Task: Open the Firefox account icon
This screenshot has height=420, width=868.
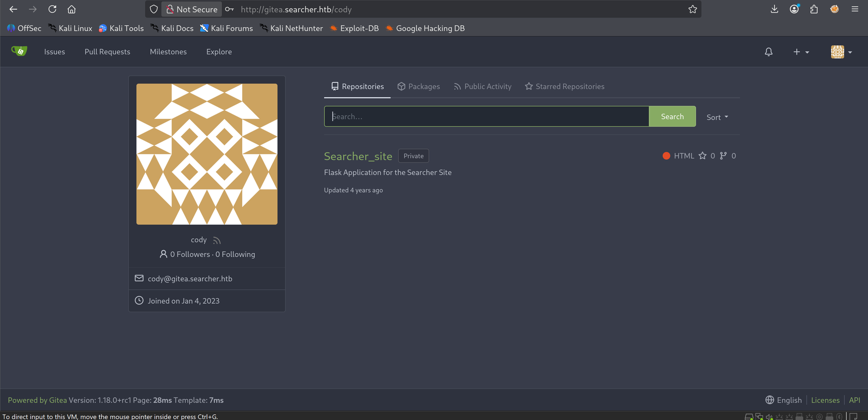Action: pos(794,9)
